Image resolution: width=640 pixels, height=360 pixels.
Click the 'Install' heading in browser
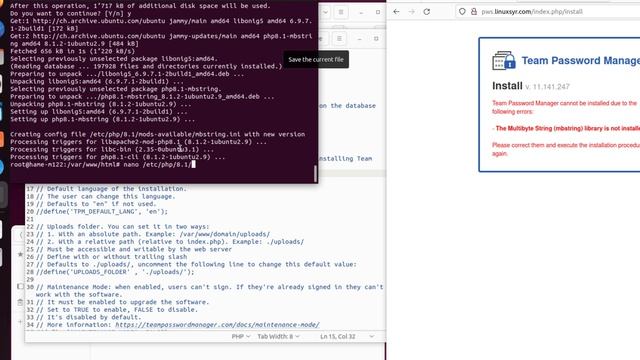pos(507,86)
